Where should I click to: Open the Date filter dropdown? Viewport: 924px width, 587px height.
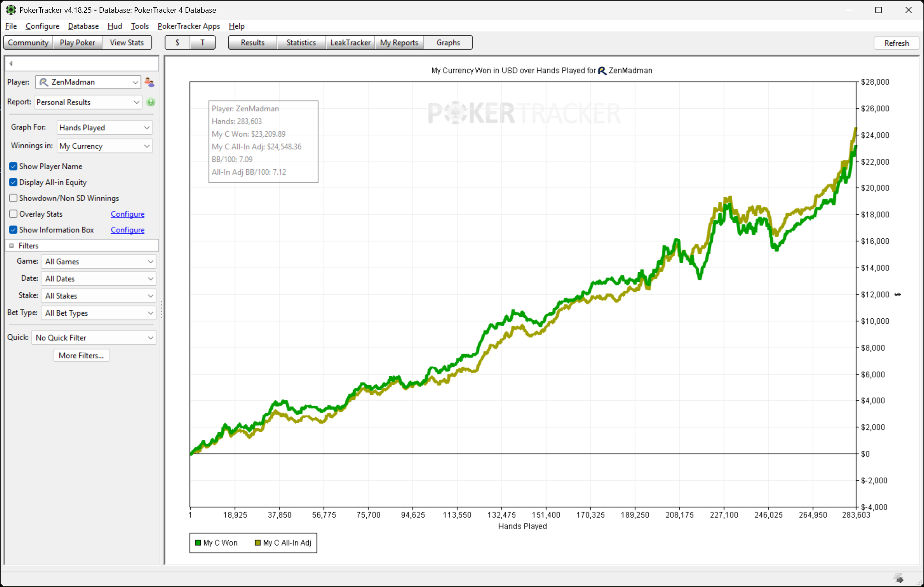pos(98,278)
